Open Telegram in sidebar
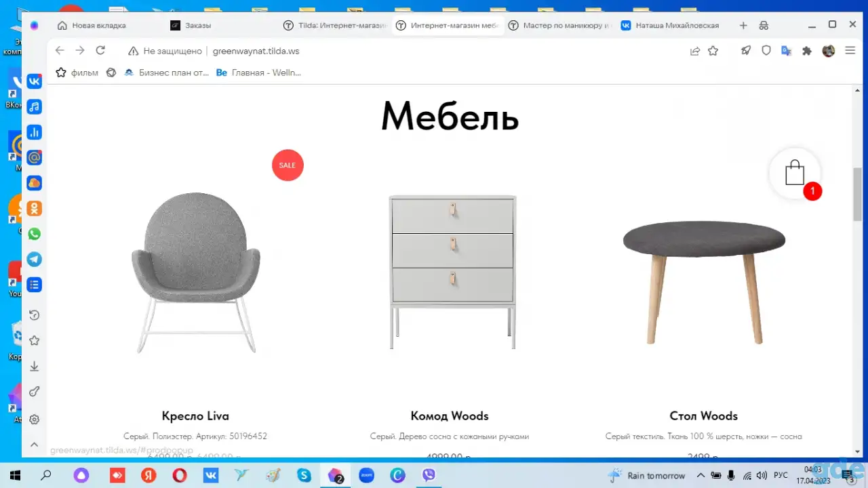Screen dimensions: 868x488 (x=34, y=260)
